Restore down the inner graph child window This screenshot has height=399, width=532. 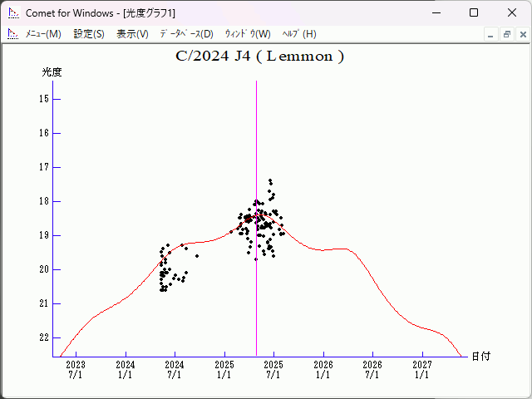tap(506, 34)
